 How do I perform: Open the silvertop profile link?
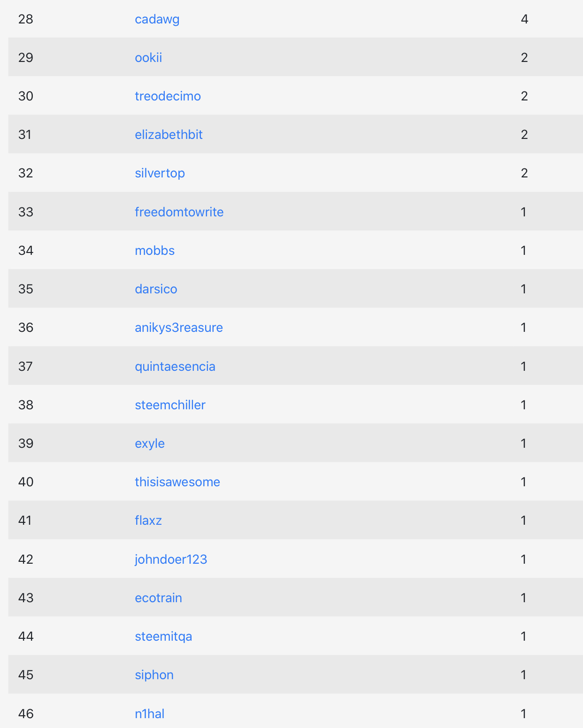[160, 173]
